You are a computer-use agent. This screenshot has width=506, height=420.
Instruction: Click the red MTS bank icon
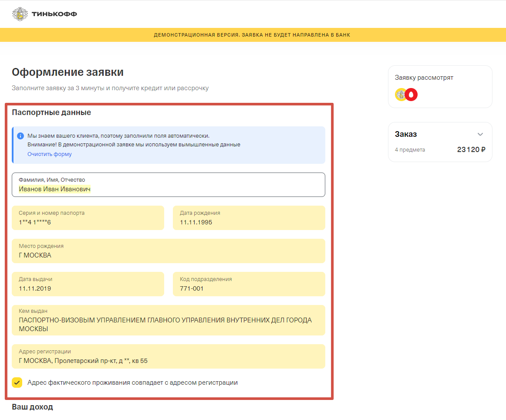tap(412, 95)
